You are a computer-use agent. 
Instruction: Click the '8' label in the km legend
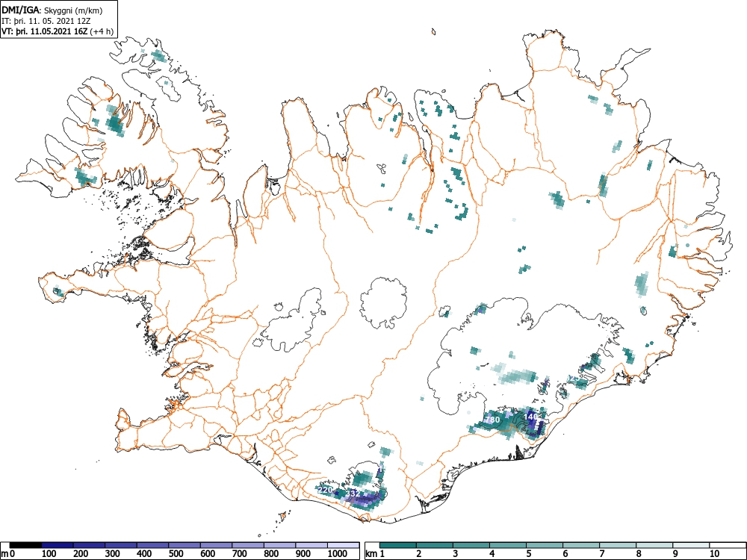click(639, 554)
